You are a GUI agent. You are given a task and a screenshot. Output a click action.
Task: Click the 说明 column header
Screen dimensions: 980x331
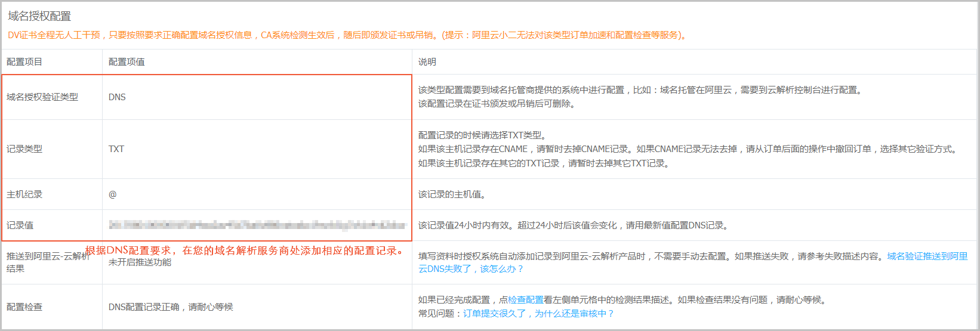pos(427,62)
